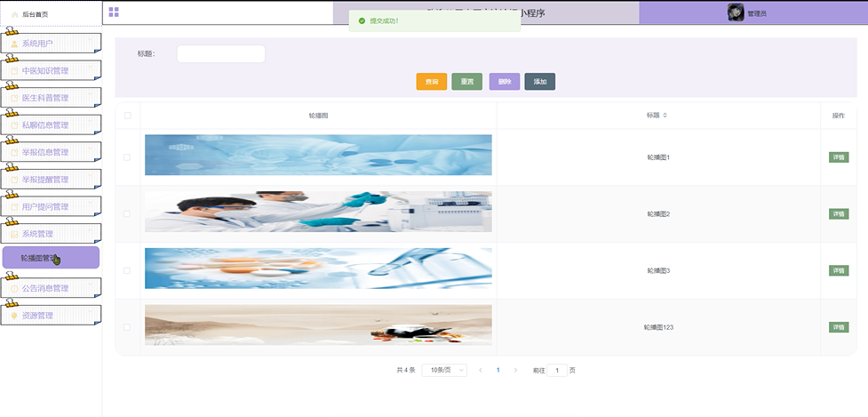
Task: Click the beige desert banner thumbnail of 轮播图123
Action: tap(318, 325)
